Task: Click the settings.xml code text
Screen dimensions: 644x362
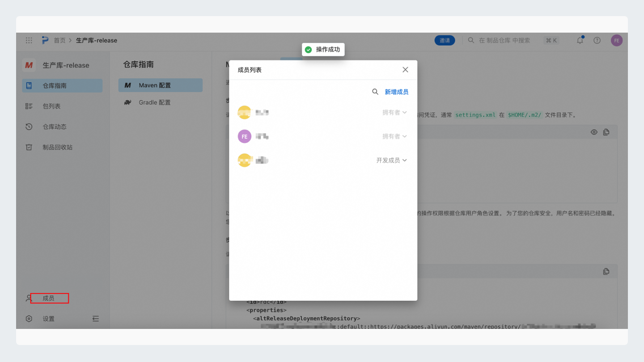Action: point(475,115)
